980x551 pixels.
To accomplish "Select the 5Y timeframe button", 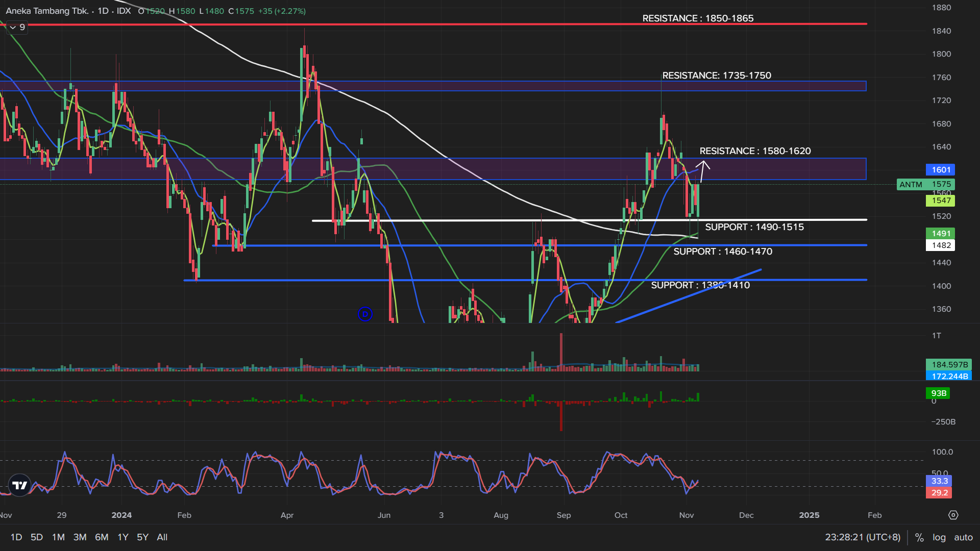I will [142, 537].
